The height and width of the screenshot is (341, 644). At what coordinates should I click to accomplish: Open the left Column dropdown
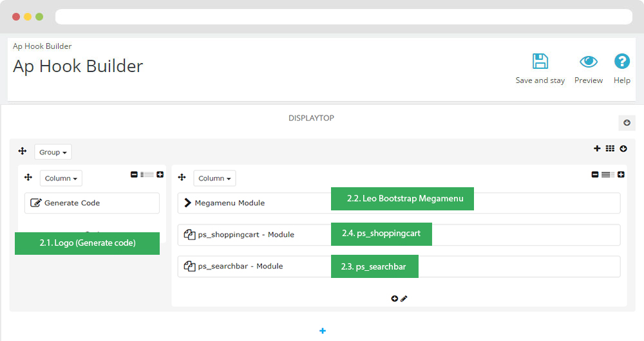tap(61, 178)
